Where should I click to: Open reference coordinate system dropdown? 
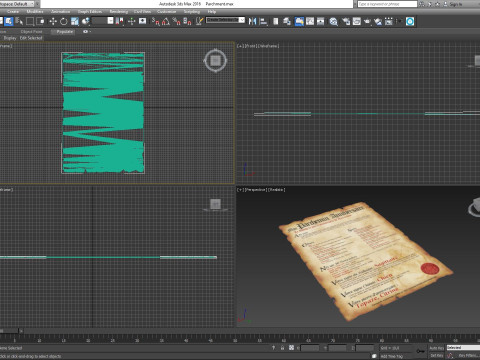103,21
